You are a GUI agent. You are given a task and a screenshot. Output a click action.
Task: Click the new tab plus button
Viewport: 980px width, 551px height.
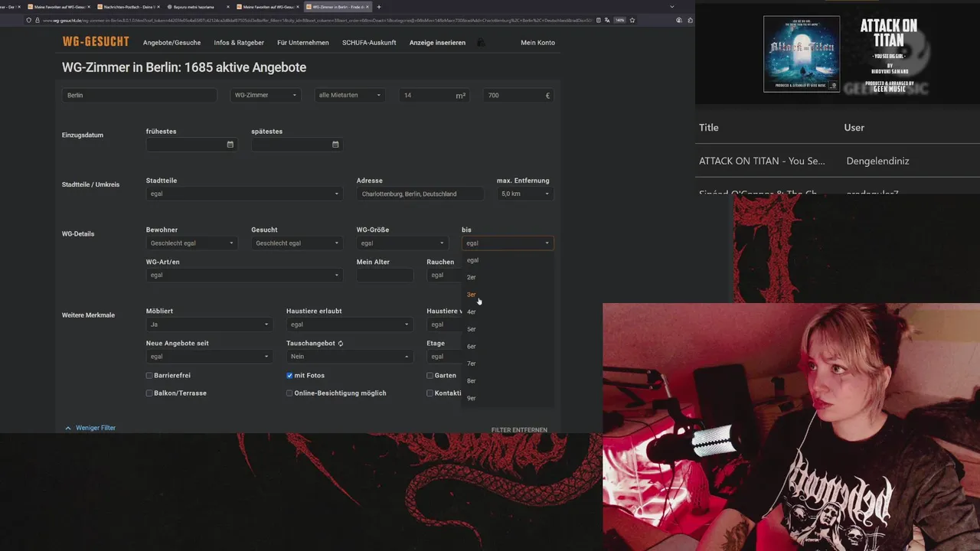point(378,7)
